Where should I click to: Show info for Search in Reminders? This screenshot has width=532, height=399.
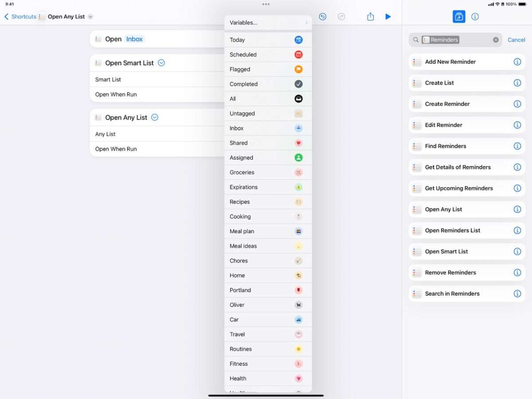pos(517,293)
